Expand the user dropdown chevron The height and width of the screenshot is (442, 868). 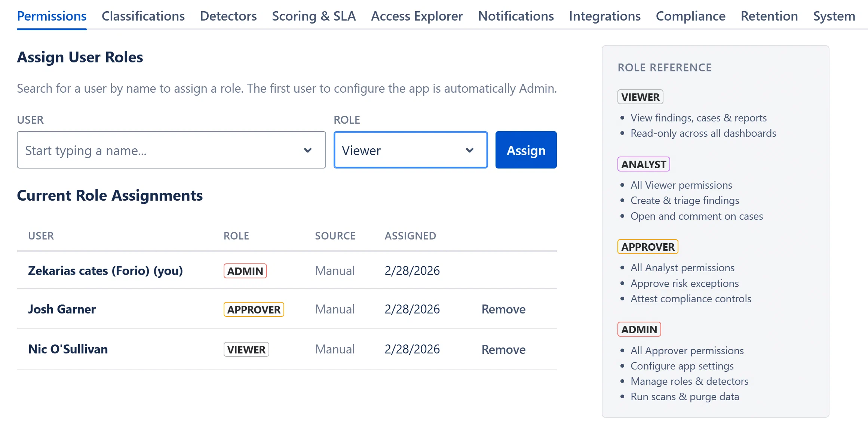coord(308,150)
